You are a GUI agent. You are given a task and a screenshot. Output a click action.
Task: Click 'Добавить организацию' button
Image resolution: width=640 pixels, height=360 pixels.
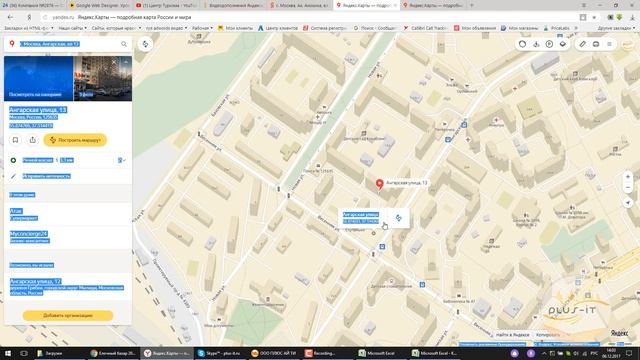click(x=68, y=316)
